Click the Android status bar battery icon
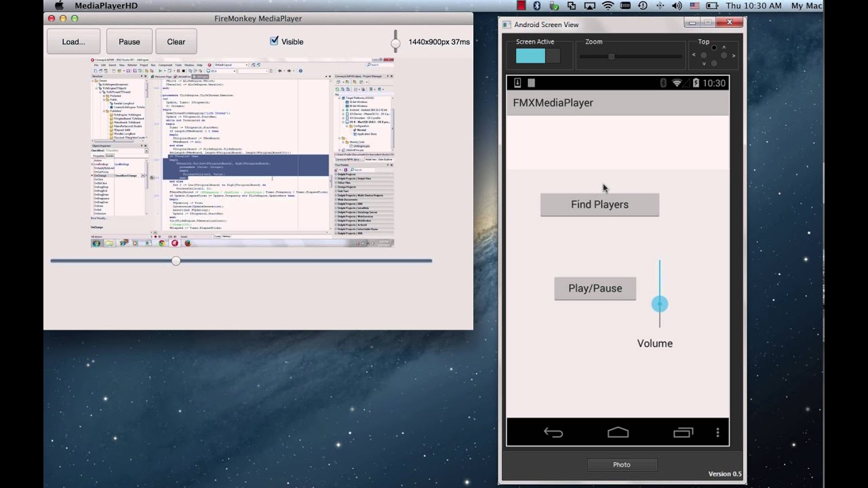Screen dimensions: 868x488 point(694,83)
